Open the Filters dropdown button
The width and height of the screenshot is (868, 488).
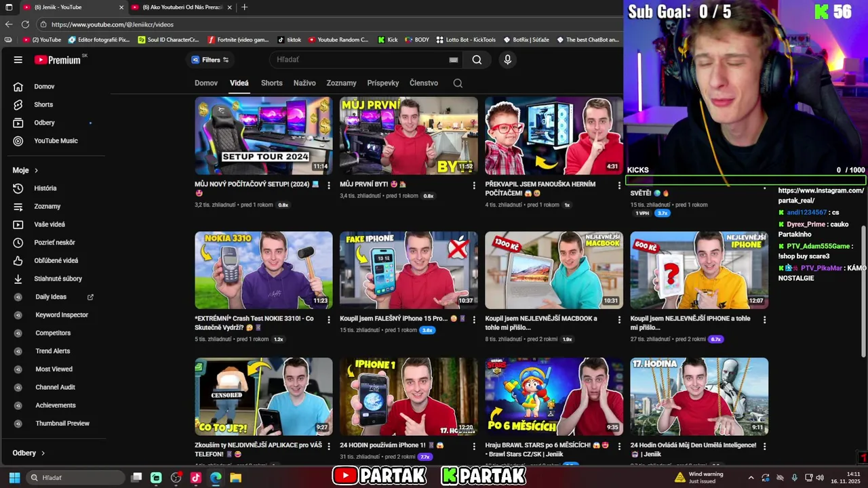[210, 60]
